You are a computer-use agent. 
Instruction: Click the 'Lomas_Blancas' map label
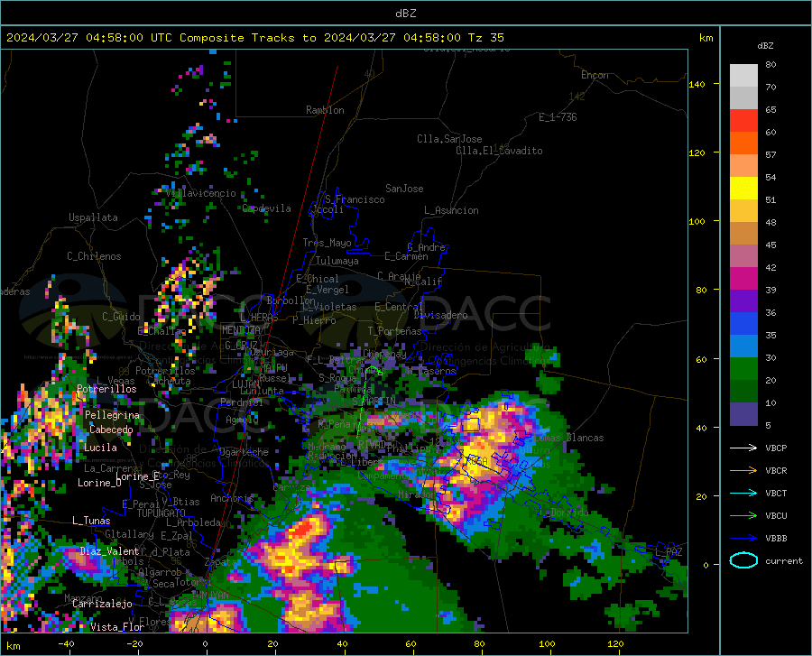(568, 438)
